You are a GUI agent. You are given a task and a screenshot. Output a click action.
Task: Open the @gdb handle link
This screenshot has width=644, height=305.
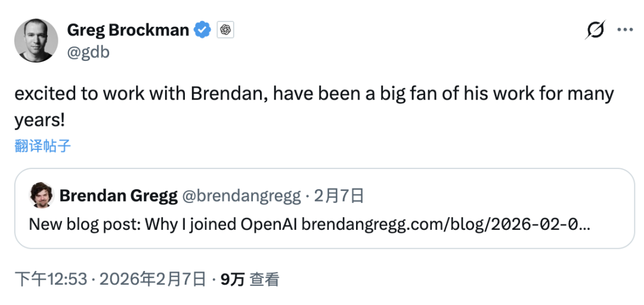[88, 52]
